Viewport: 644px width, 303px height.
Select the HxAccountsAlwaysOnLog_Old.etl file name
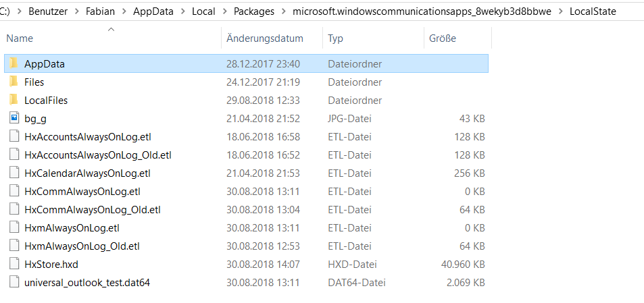point(98,155)
